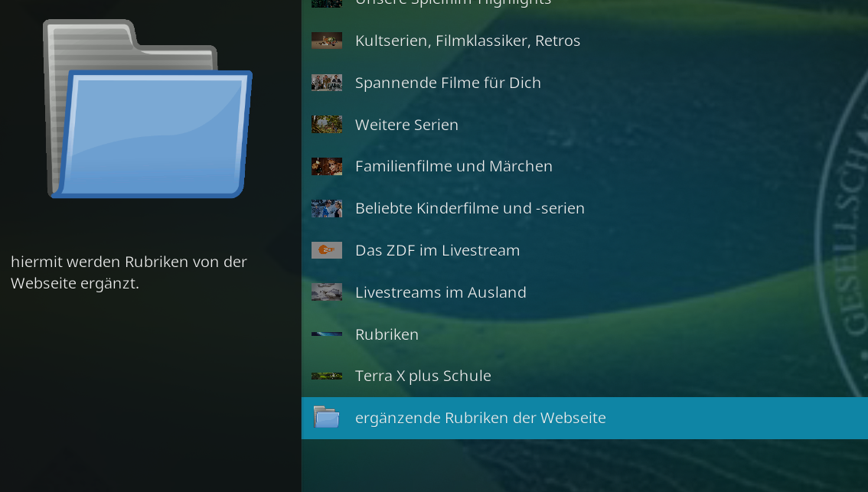Open Das ZDF im Livestream
Screen dimensions: 868x492
pyautogui.click(x=585, y=250)
